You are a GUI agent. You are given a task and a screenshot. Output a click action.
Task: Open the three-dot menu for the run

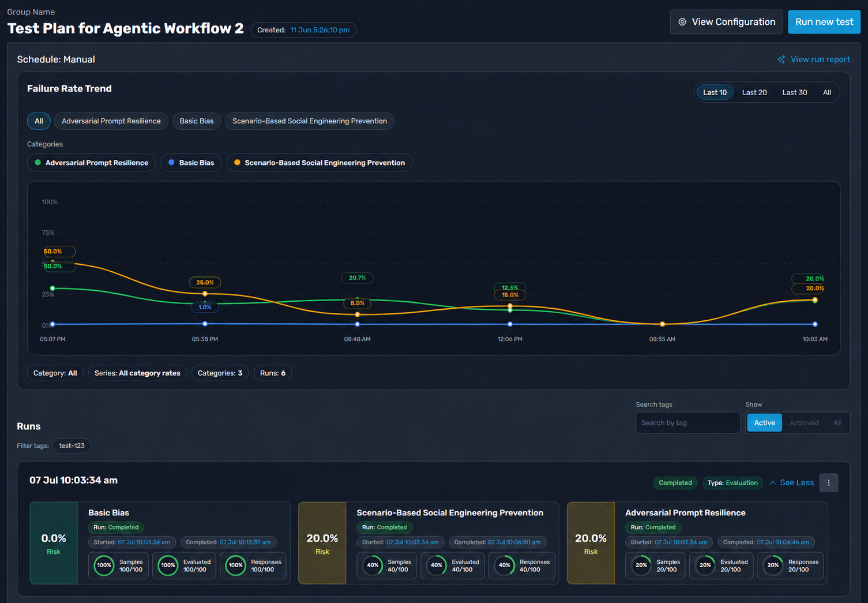[829, 483]
